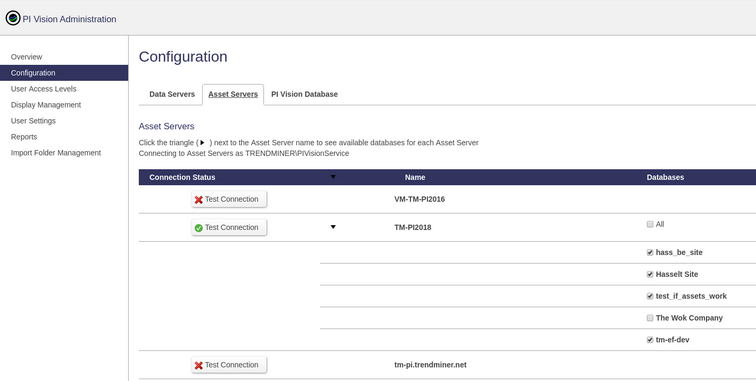Switch to the Data Servers tab
Screen dimensions: 756x381
tap(172, 94)
